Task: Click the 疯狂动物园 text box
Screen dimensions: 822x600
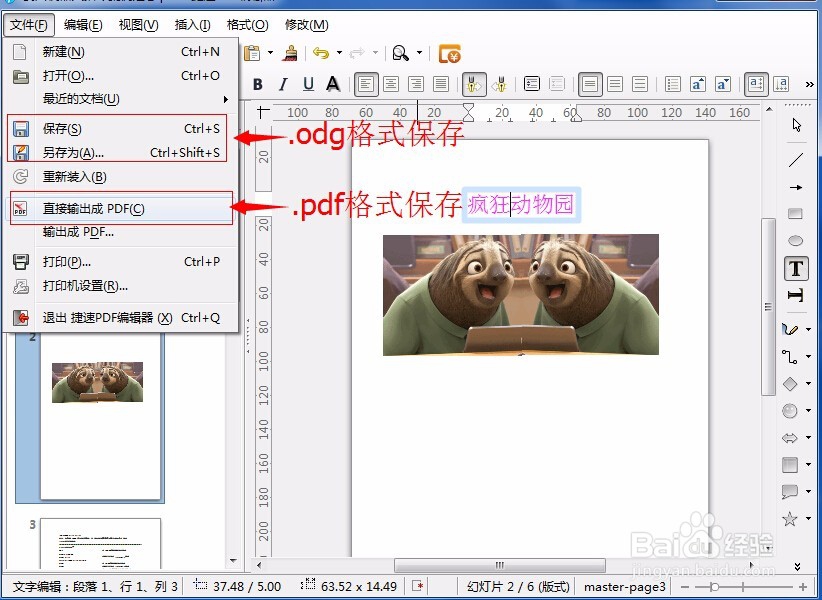Action: click(x=521, y=204)
